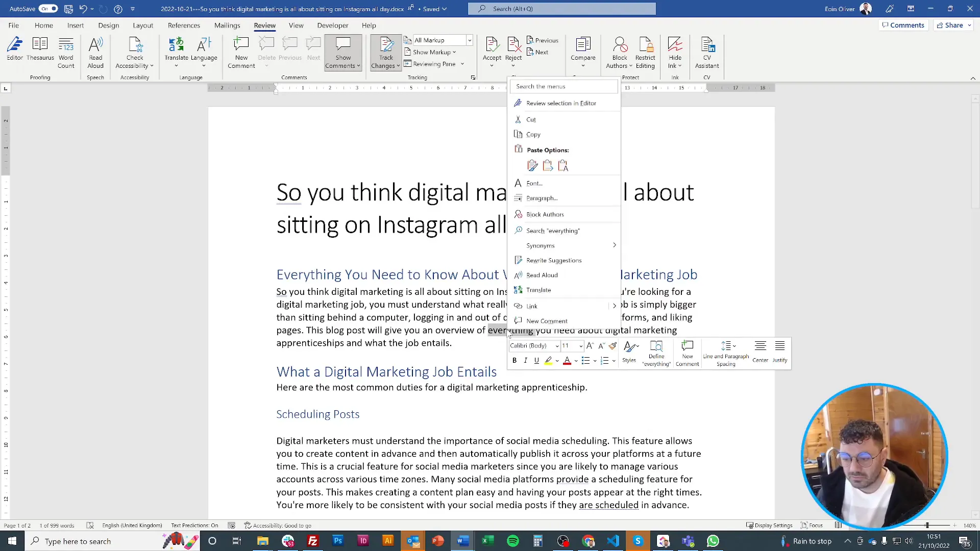980x551 pixels.
Task: Toggle Text Predictions in status bar
Action: pos(194,525)
